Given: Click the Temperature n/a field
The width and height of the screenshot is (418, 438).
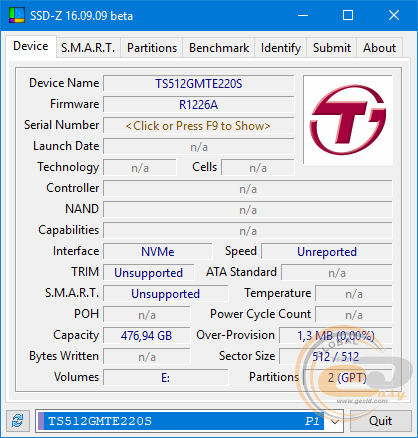Looking at the screenshot, I should 354,294.
